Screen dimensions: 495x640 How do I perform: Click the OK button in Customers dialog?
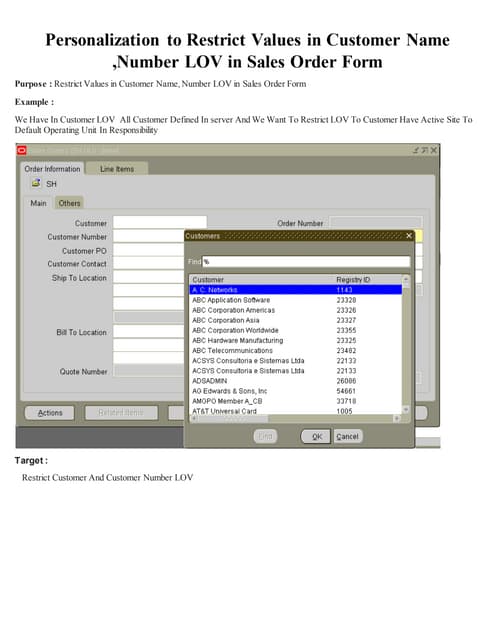coord(315,436)
